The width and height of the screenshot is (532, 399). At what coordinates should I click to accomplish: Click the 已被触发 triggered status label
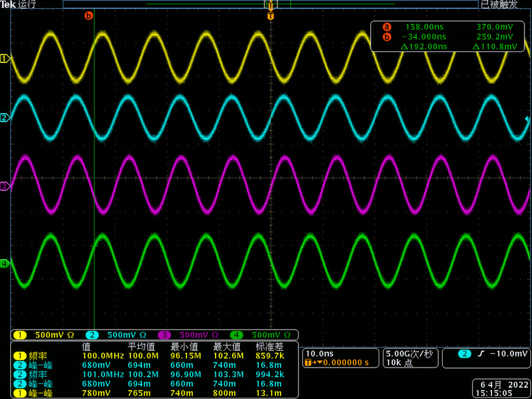coord(499,5)
